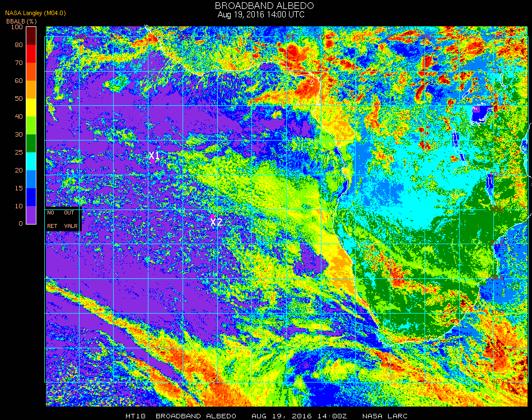Select the cyan 20-25% color bar segment
Image resolution: width=532 pixels, height=420 pixels.
coord(31,161)
